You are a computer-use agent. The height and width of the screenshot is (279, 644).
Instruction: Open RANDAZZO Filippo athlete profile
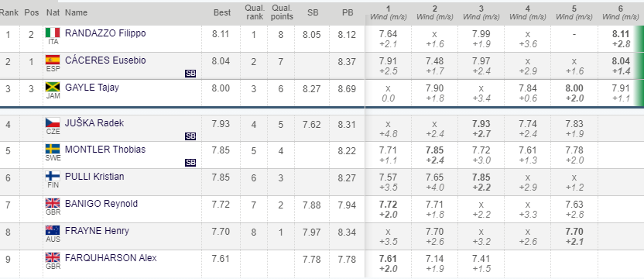click(x=105, y=33)
